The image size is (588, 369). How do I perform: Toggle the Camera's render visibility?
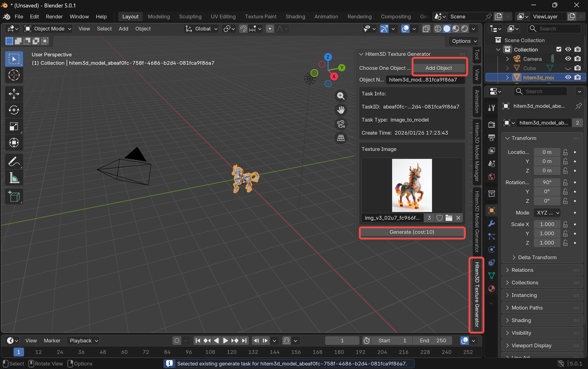click(577, 59)
